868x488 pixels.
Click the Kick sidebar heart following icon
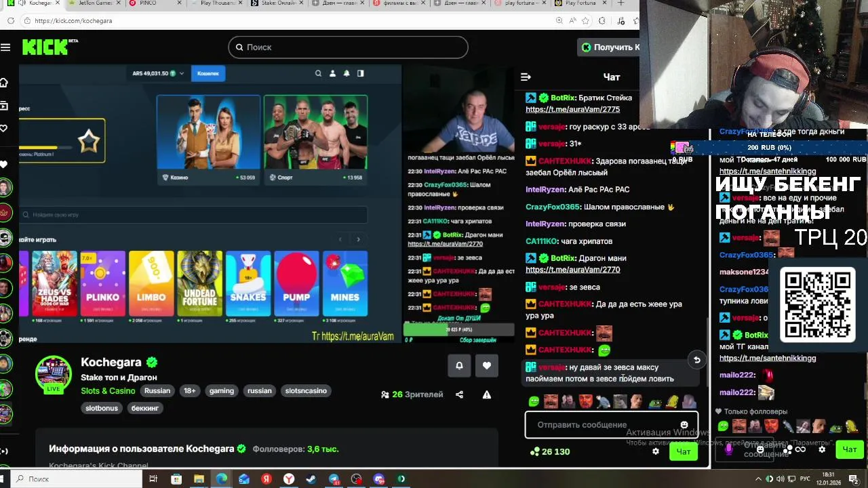[x=3, y=128]
